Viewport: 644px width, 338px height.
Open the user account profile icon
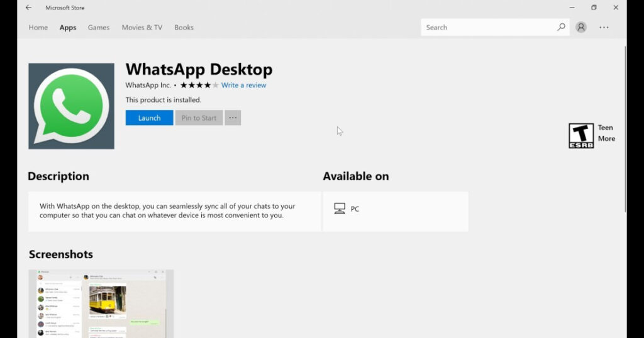click(x=580, y=27)
